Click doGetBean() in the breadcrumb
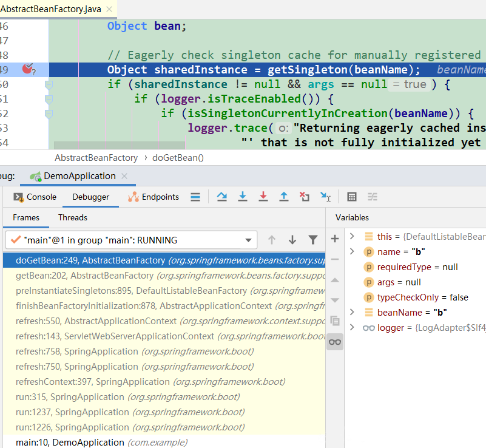This screenshot has height=448, width=486. [x=178, y=158]
